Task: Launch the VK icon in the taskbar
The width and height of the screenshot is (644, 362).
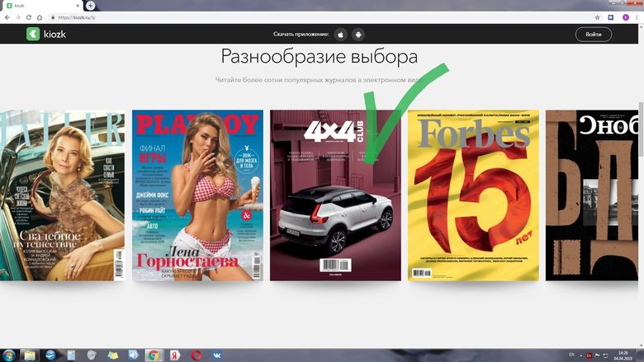Action: click(216, 355)
